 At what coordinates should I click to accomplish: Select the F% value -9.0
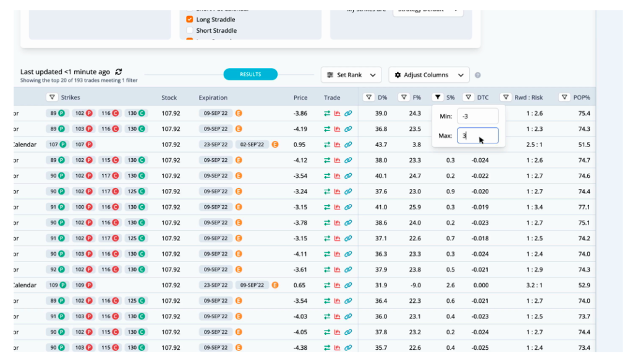414,286
